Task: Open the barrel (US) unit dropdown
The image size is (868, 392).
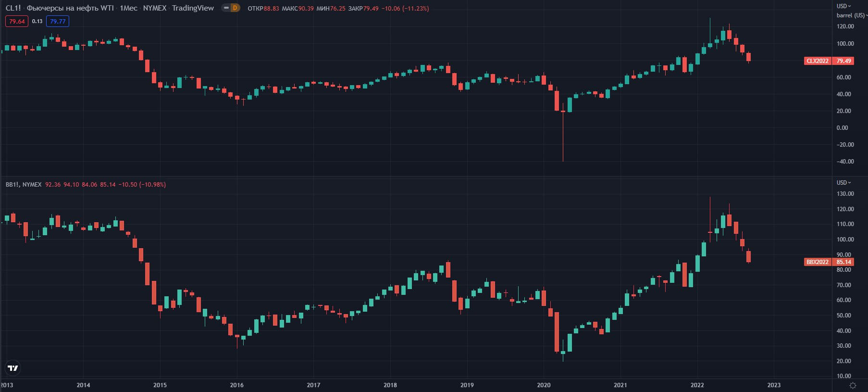Action: [851, 15]
